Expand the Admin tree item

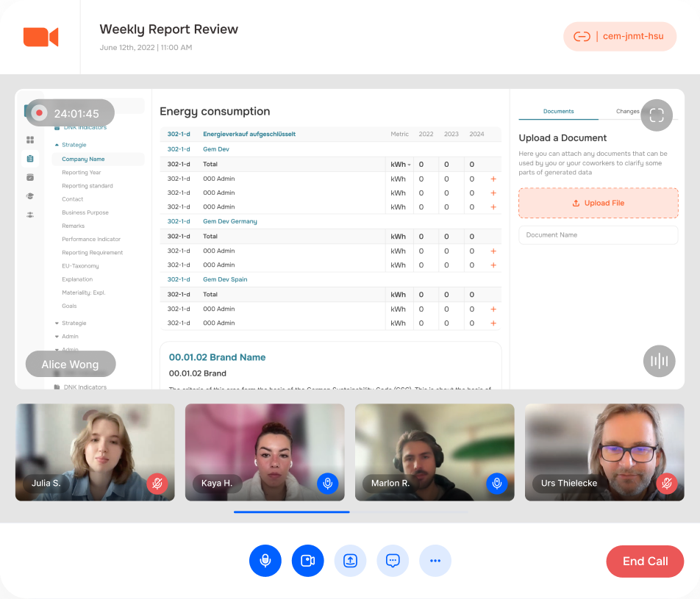[57, 337]
